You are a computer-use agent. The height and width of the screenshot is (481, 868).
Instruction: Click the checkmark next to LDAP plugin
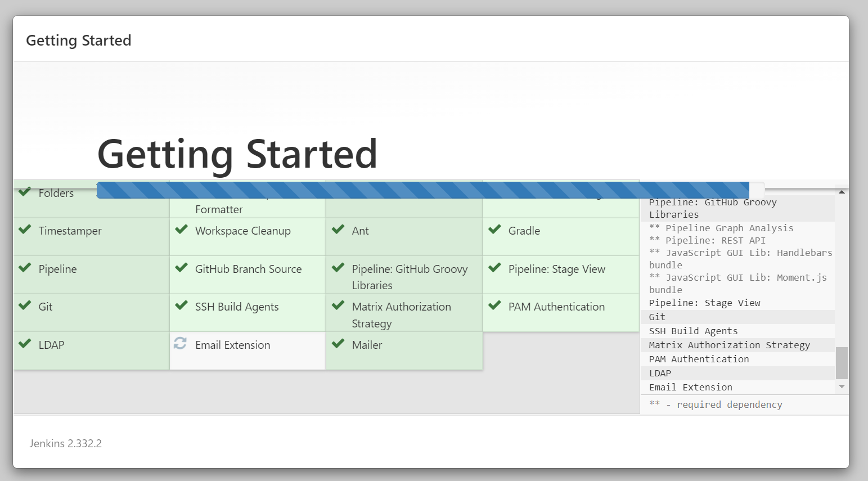point(25,344)
